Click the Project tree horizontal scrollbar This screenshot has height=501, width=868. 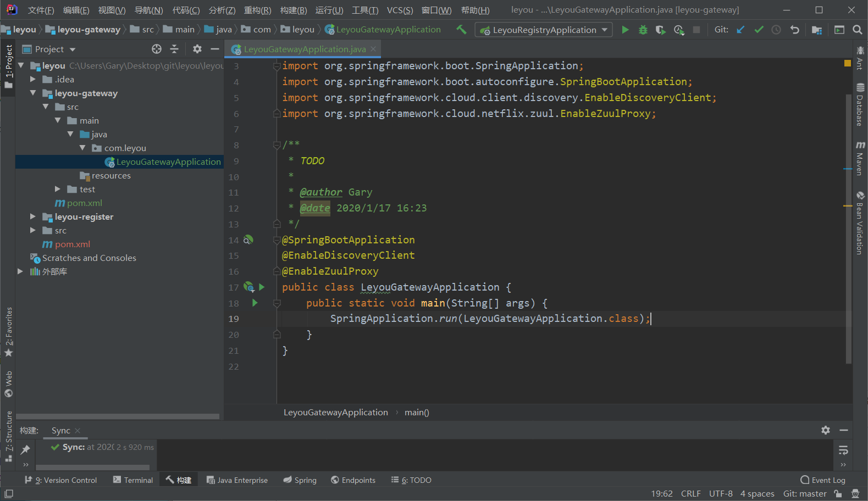coord(118,416)
